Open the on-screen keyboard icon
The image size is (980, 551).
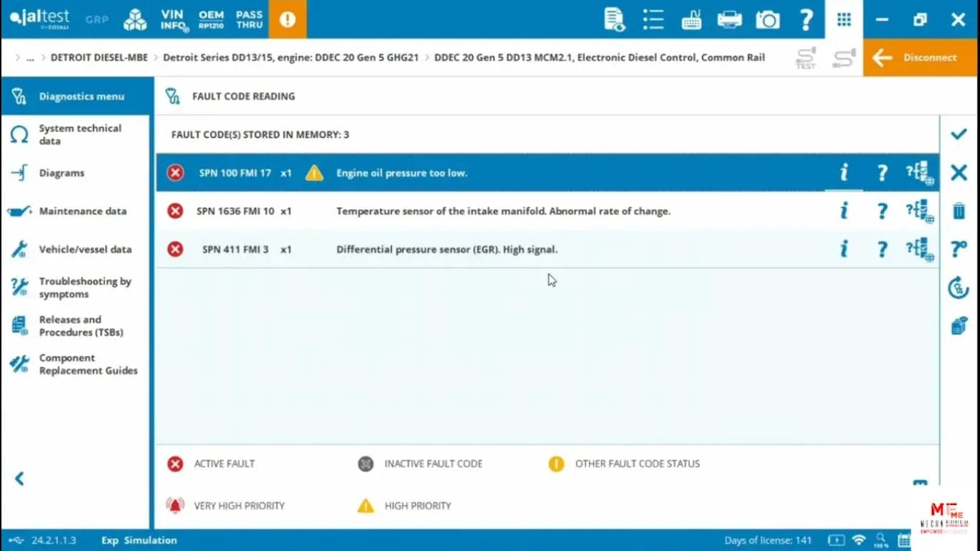click(x=692, y=19)
